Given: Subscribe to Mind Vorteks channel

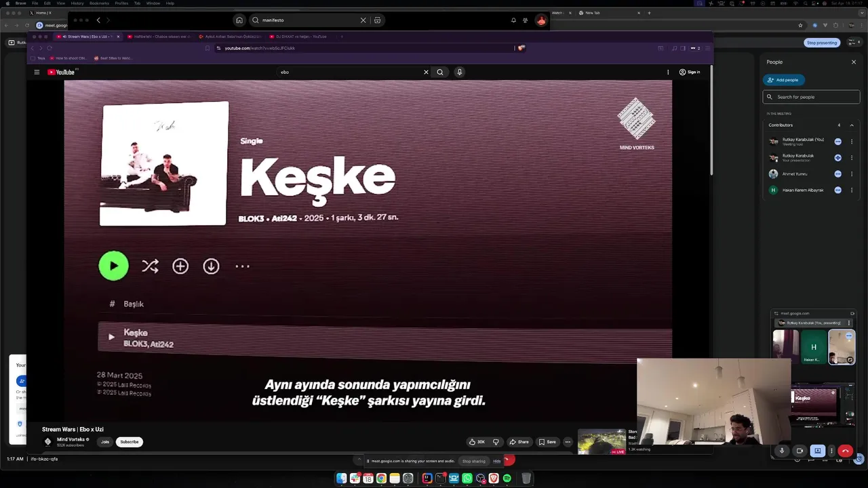Looking at the screenshot, I should pyautogui.click(x=129, y=442).
